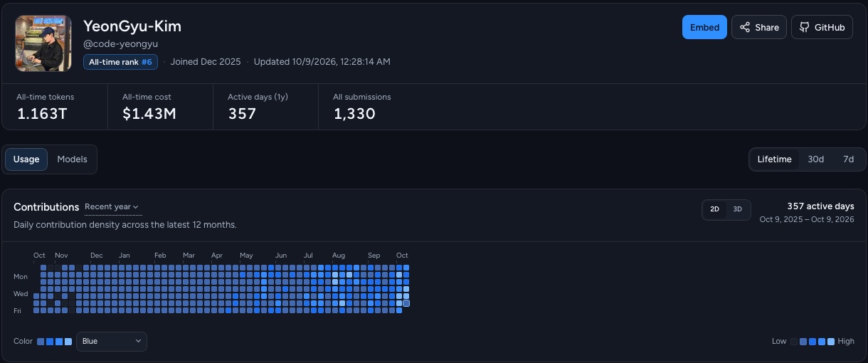Viewport: 868px width, 363px height.
Task: Click the Contributions heading
Action: coord(46,207)
